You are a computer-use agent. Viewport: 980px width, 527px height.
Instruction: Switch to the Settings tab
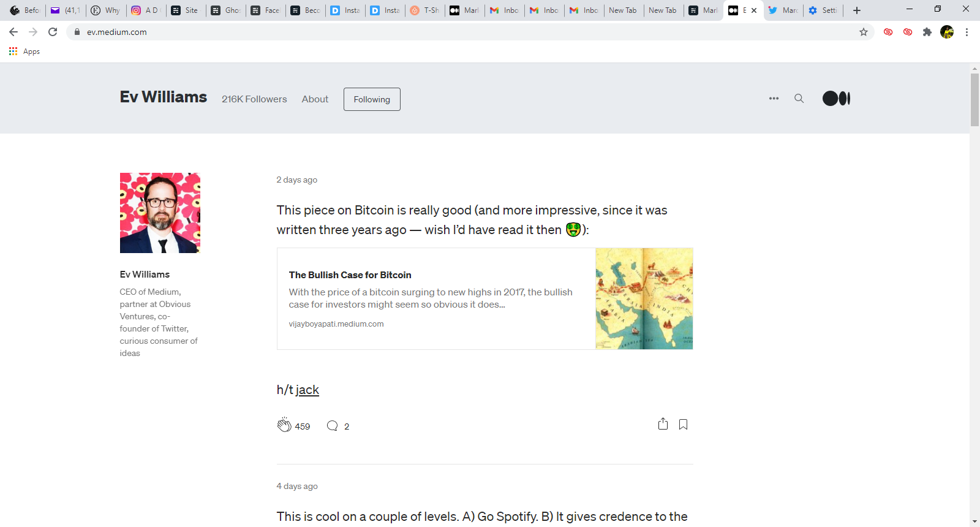[823, 10]
